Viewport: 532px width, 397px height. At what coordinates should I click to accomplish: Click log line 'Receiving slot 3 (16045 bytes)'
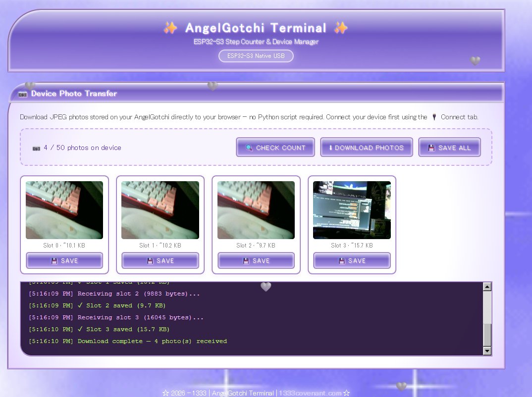[x=141, y=317]
